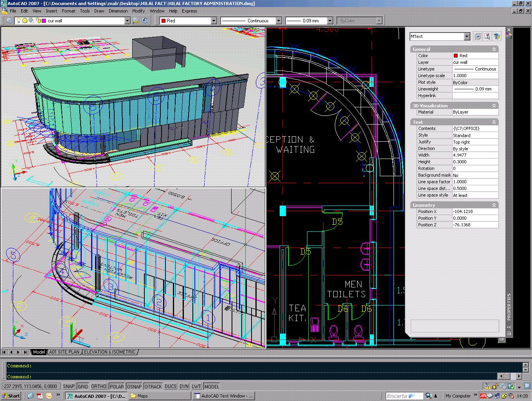This screenshot has height=401, width=532.
Task: Toggle the layer lightbulb on/off icon
Action: pyautogui.click(x=18, y=21)
